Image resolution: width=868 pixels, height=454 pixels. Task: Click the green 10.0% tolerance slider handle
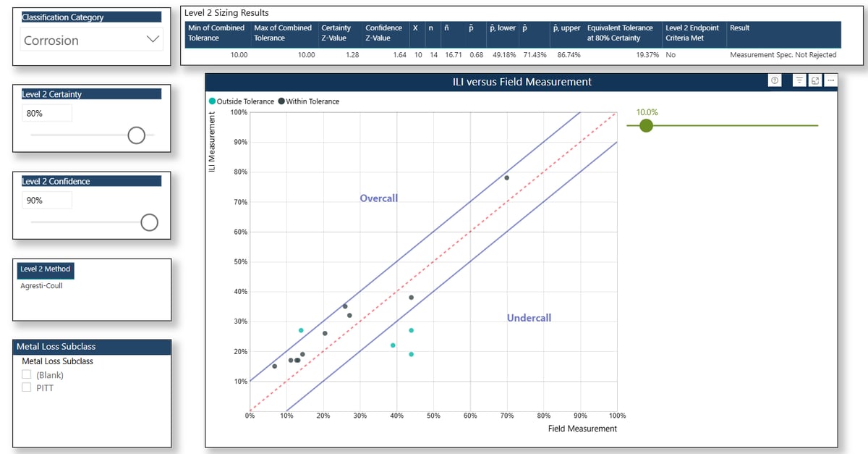tap(647, 126)
